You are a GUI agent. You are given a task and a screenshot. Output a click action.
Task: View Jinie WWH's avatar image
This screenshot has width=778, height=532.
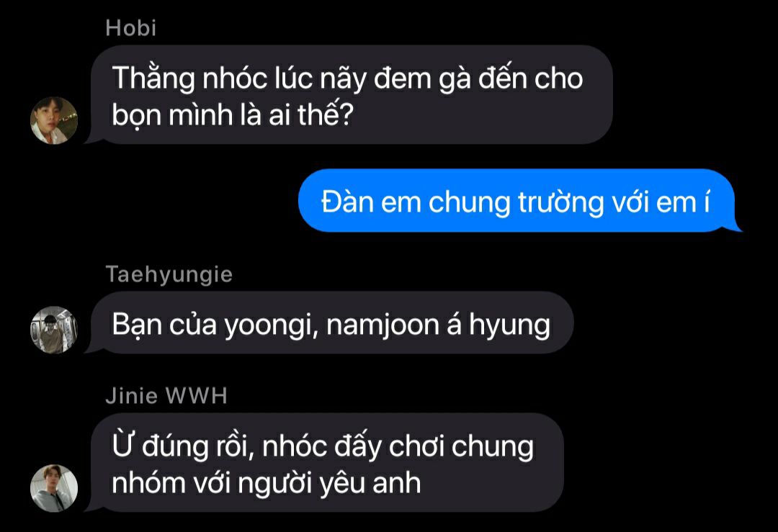pos(54,488)
